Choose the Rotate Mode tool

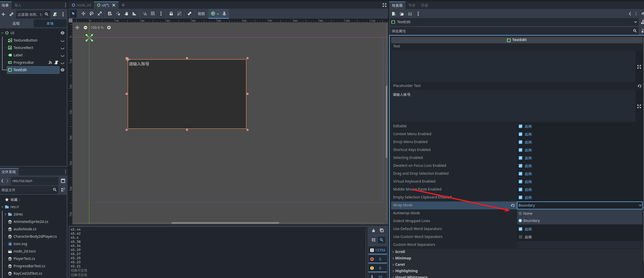click(92, 14)
